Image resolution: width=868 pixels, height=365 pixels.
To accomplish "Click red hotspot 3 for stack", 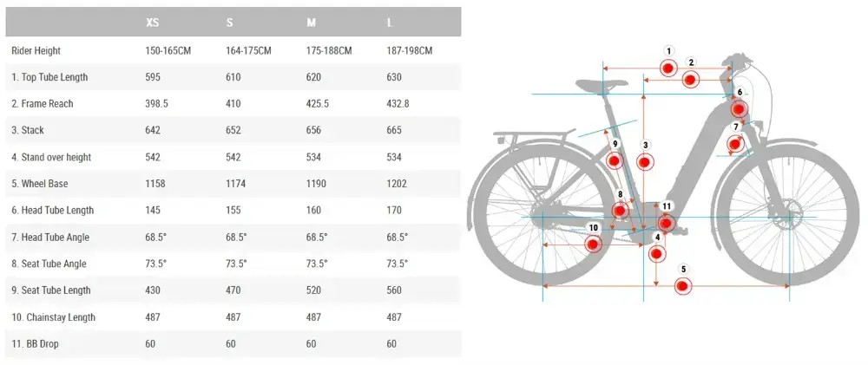I will point(644,161).
